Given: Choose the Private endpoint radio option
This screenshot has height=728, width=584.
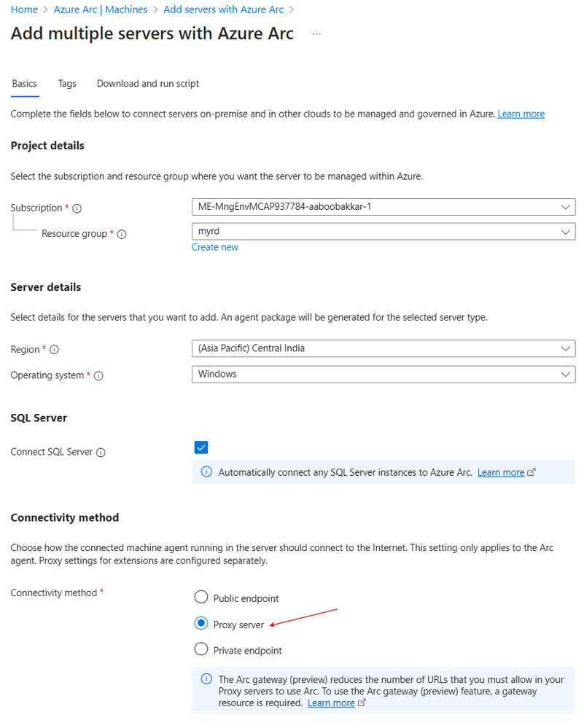Looking at the screenshot, I should pos(201,649).
